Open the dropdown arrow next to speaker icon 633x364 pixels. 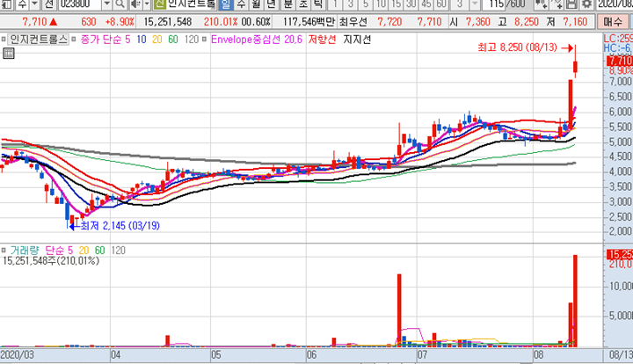click(147, 4)
